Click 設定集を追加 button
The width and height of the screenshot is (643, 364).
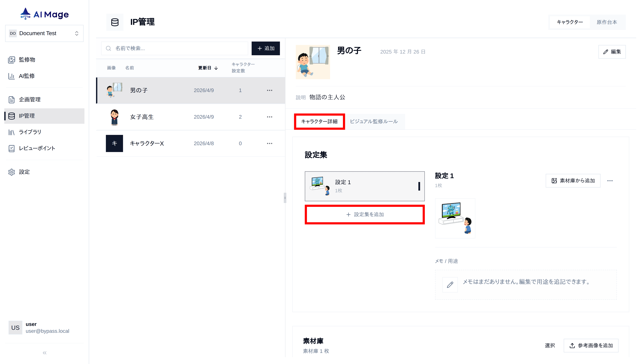pos(365,215)
